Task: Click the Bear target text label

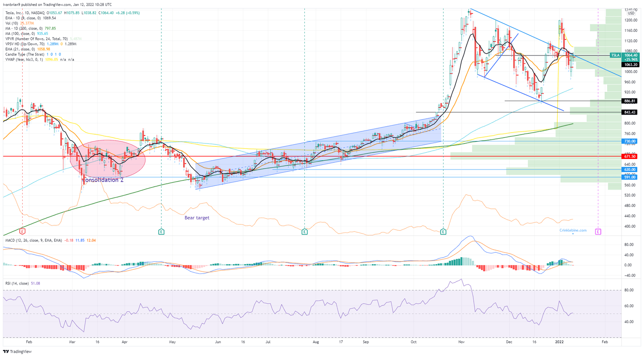Action: pos(197,218)
